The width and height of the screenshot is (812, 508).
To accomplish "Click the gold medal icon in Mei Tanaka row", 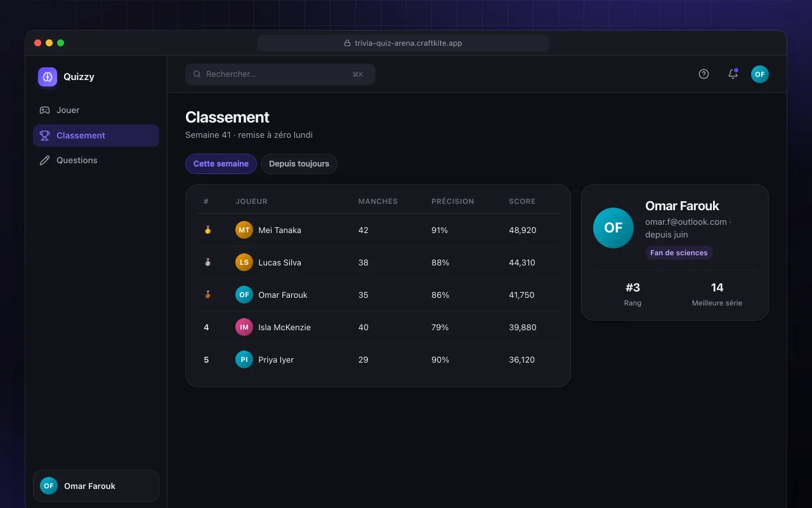I will [207, 230].
